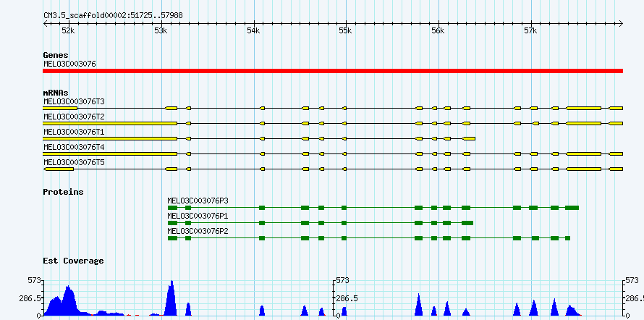
Task: Click the mRNAs track heading
Action: 56,93
